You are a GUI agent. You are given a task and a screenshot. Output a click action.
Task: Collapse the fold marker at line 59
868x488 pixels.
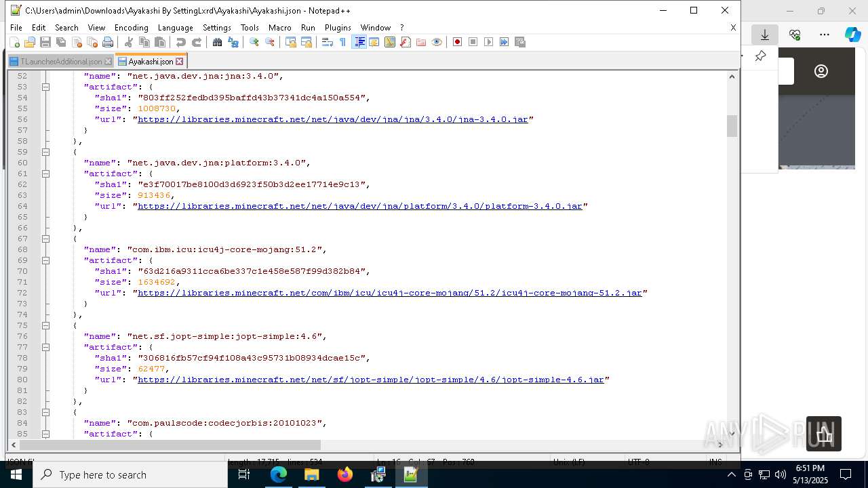[x=45, y=152]
